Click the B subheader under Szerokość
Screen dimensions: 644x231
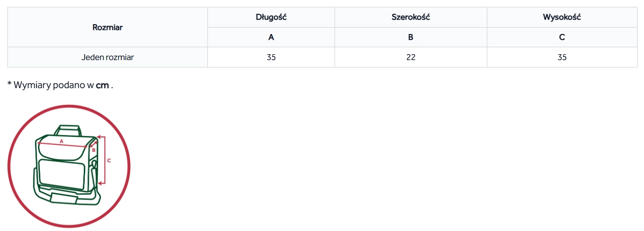[411, 37]
